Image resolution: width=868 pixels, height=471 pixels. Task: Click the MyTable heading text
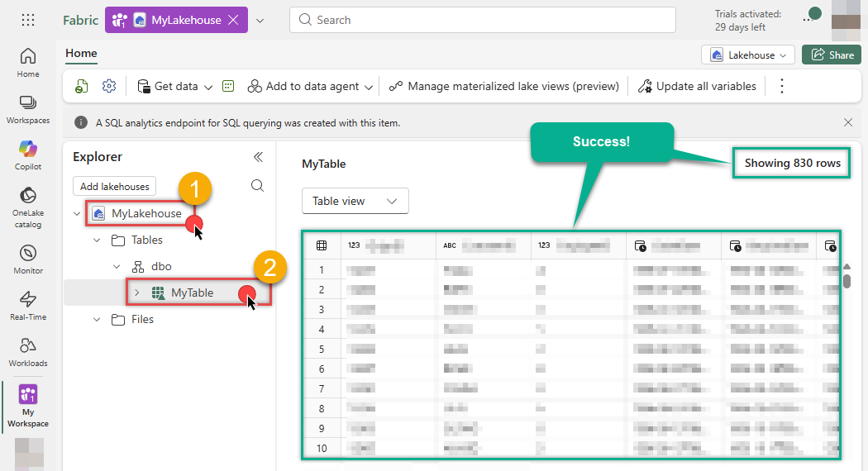pos(324,164)
